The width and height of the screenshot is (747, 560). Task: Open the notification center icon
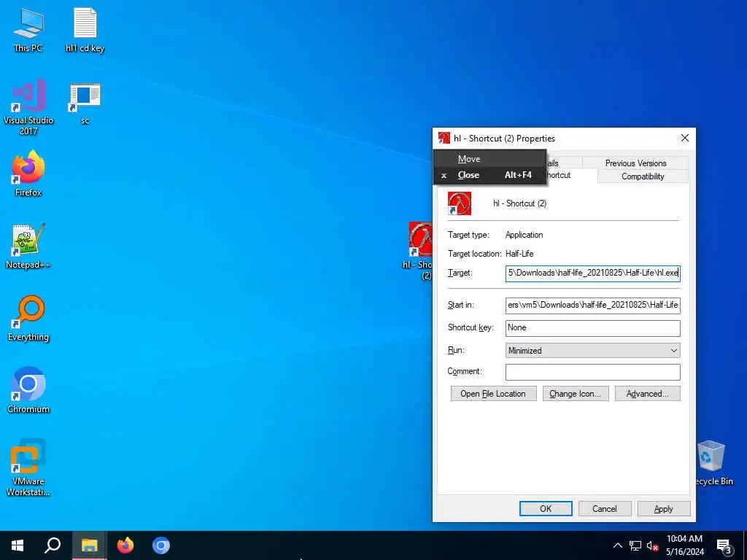pyautogui.click(x=724, y=546)
